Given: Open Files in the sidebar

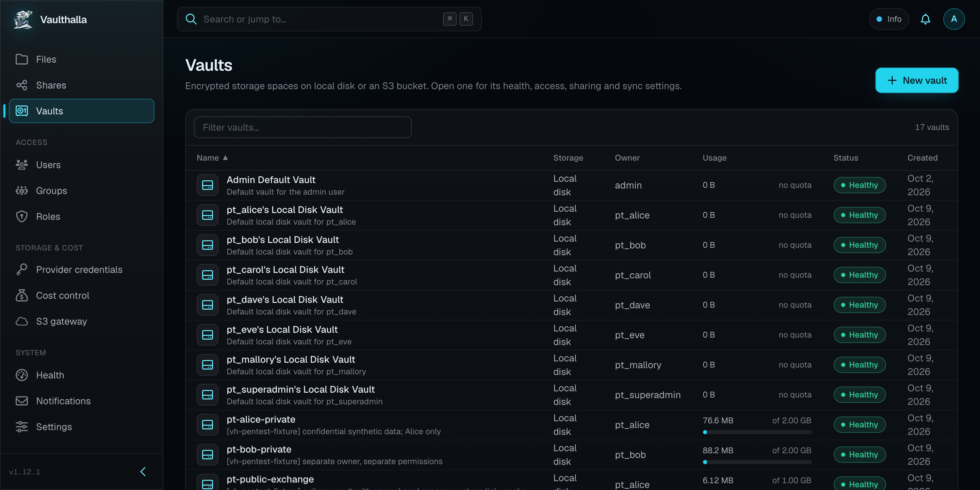Looking at the screenshot, I should 81,59.
